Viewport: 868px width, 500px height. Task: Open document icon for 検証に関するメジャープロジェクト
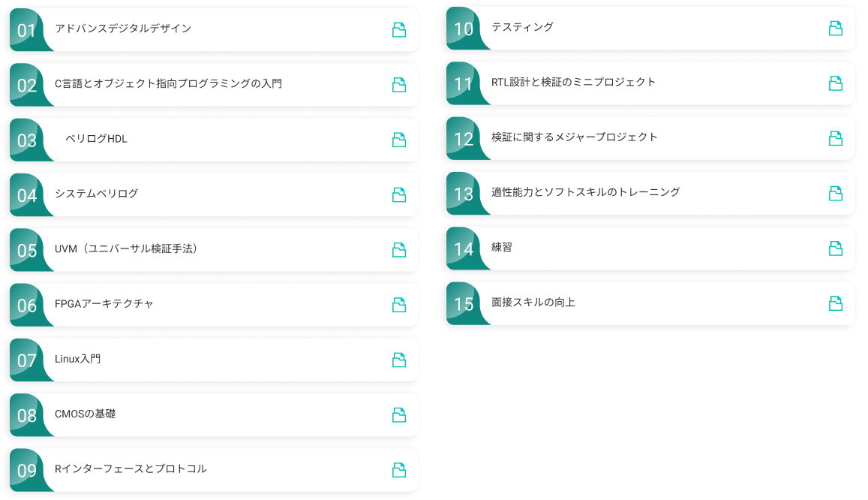836,138
